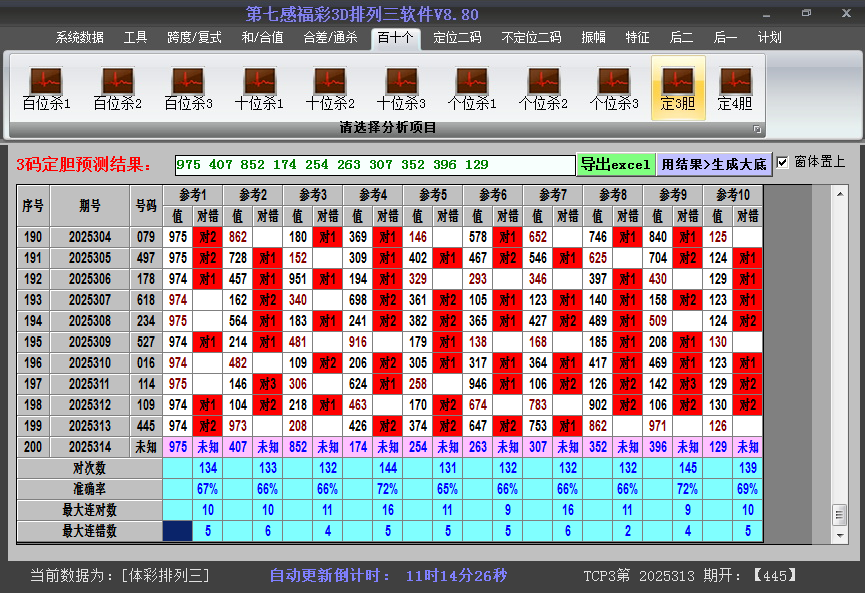
Task: Toggle the 窗体置上 checkbox
Action: (783, 162)
